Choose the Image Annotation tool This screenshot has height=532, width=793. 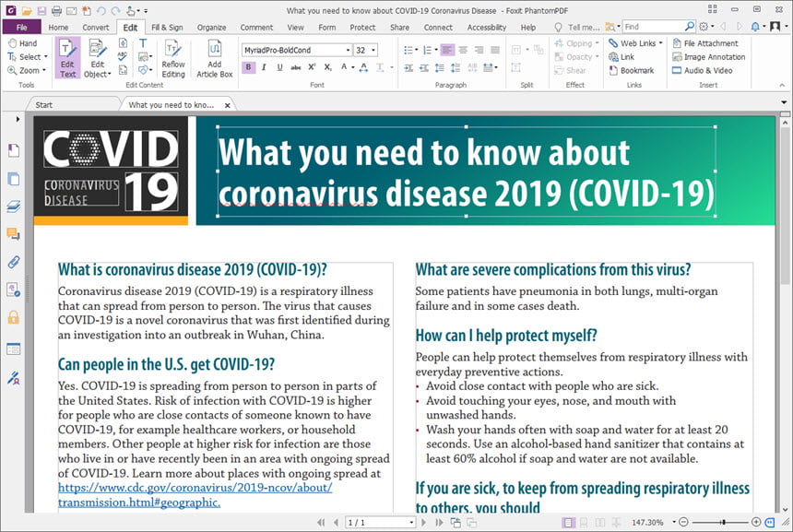708,57
